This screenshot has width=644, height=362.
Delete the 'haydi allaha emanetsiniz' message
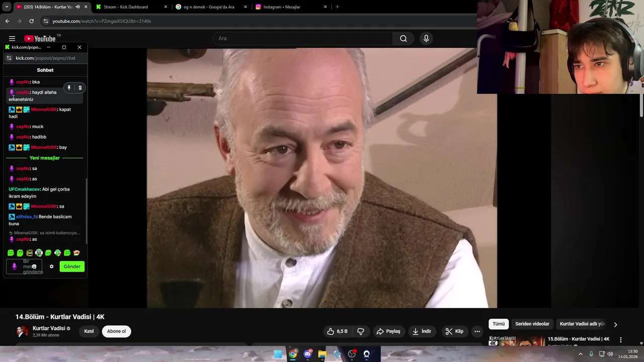pos(80,88)
